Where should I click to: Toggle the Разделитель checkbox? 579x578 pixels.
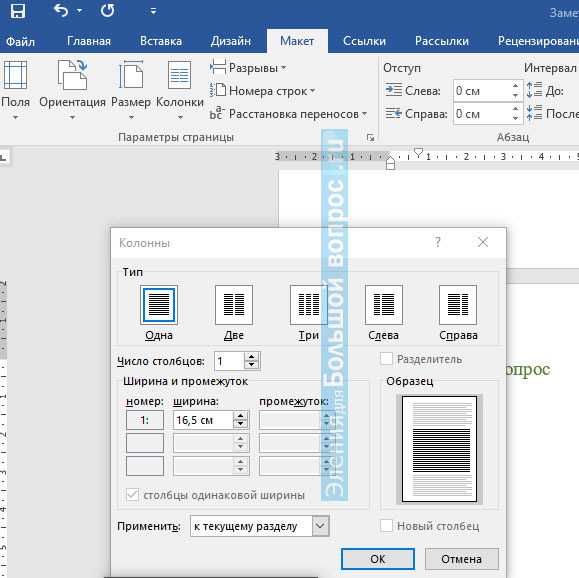386,359
